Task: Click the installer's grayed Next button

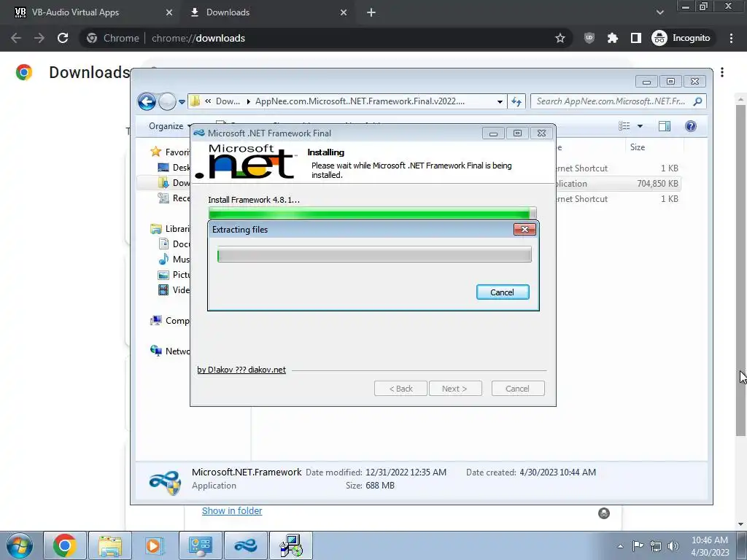Action: [455, 389]
